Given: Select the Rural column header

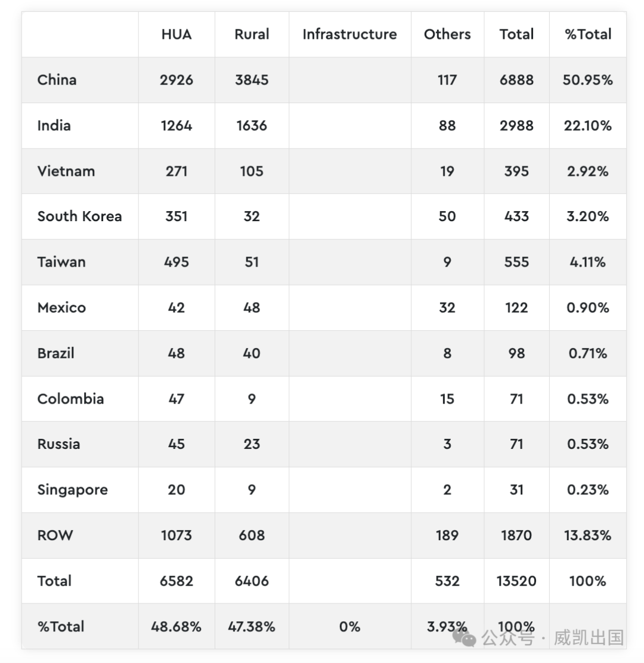Looking at the screenshot, I should [x=252, y=35].
